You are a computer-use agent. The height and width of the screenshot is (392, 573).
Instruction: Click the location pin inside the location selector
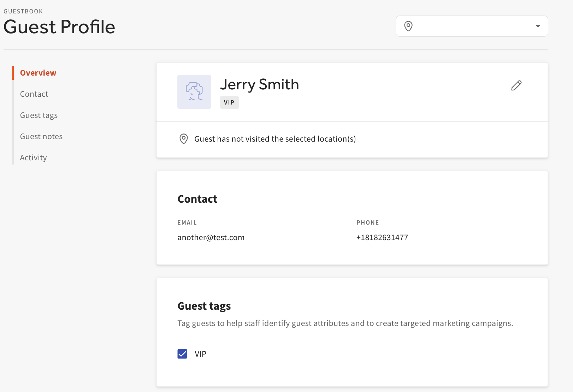point(408,26)
